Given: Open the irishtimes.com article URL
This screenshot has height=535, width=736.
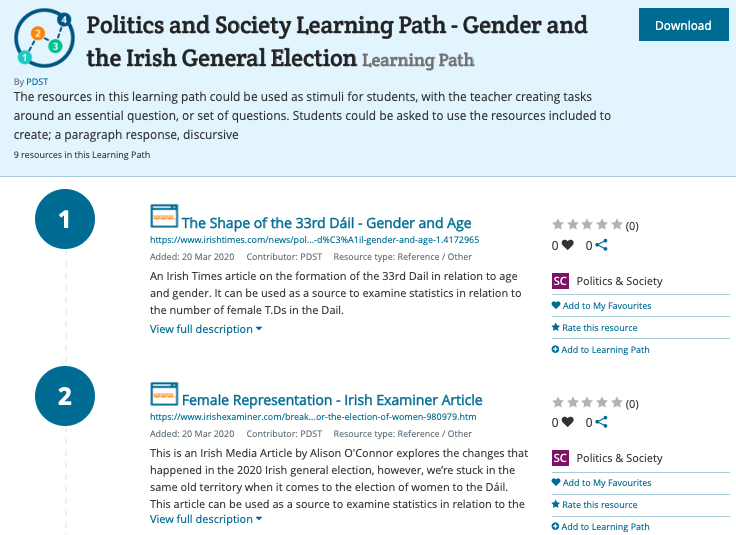Looking at the screenshot, I should coord(314,240).
